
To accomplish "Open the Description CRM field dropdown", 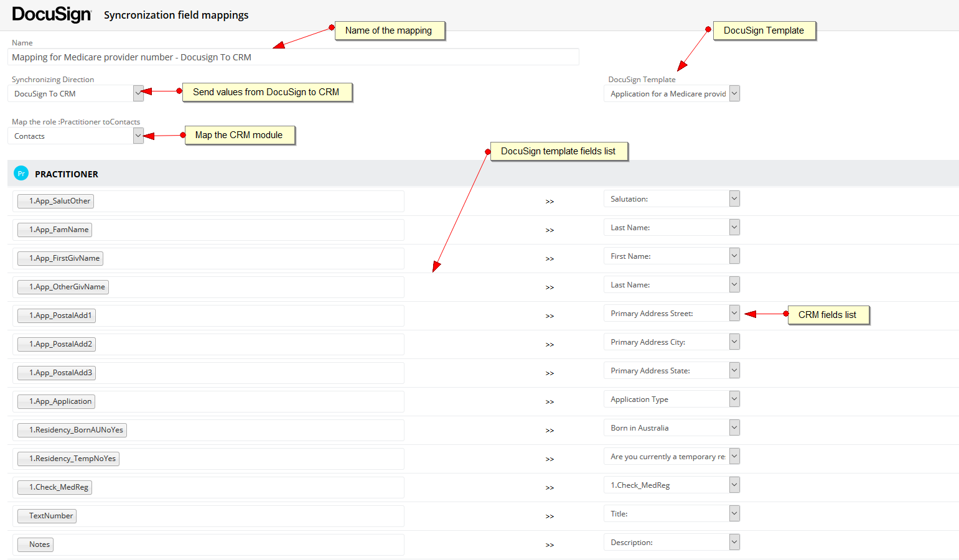I will pos(671,542).
